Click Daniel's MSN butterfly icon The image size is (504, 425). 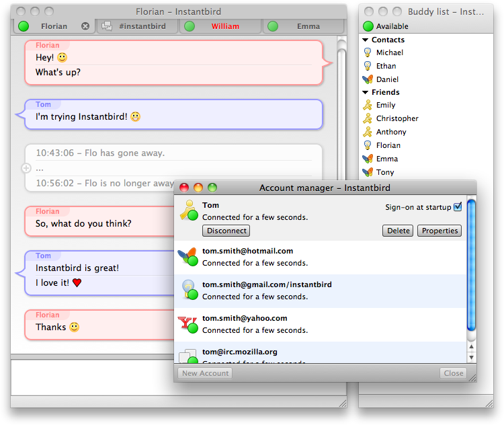368,79
